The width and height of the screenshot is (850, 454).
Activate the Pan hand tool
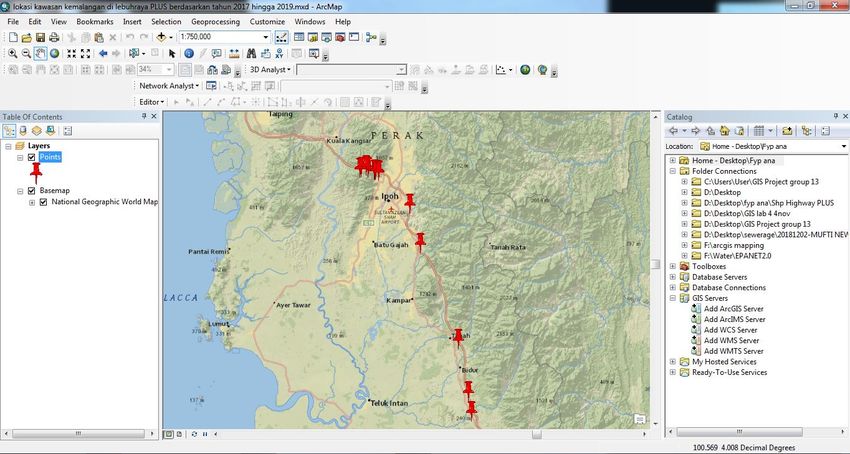coord(40,53)
